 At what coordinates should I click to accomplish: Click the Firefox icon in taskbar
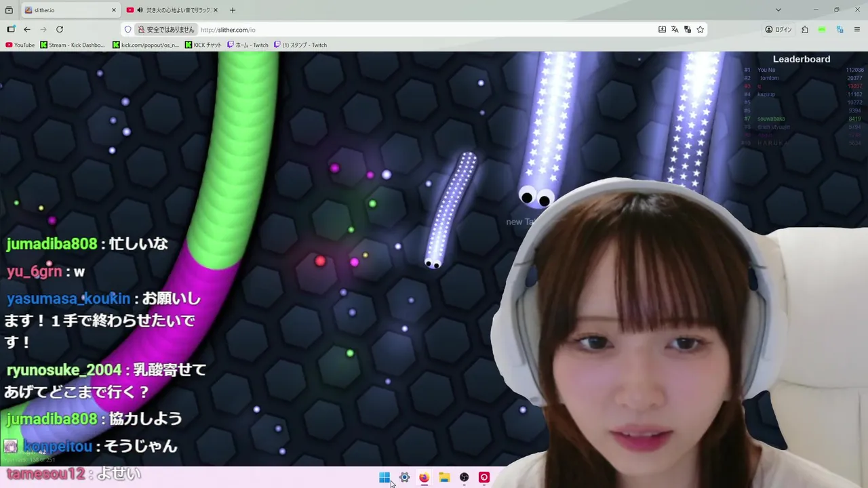click(x=424, y=477)
